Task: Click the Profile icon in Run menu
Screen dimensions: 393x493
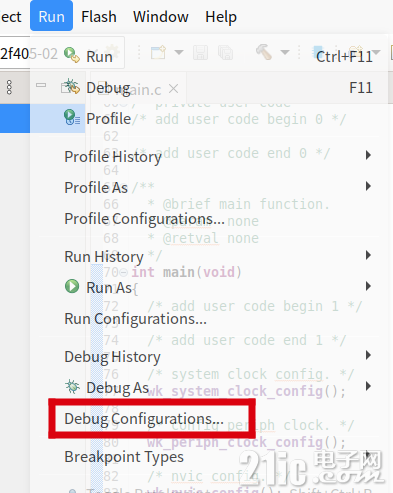Action: coord(72,117)
